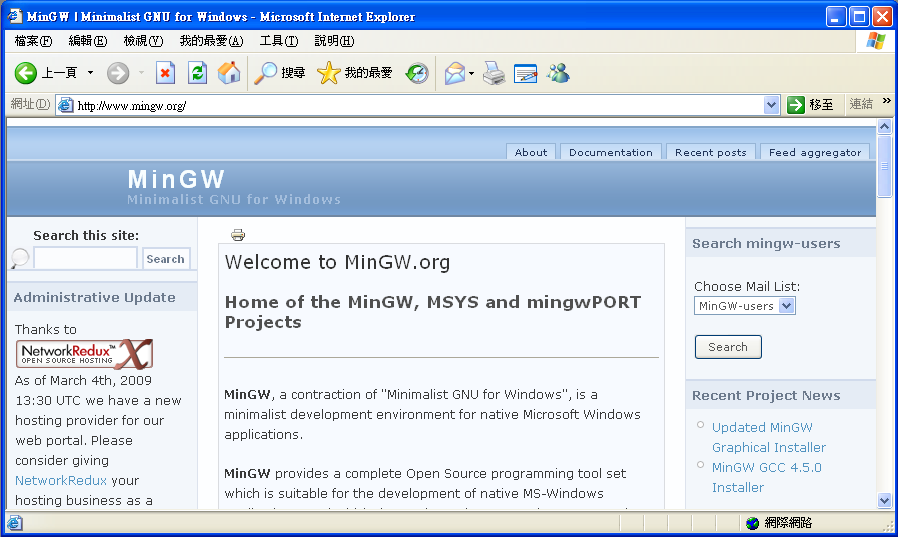Click the grey Forward arrow button
The image size is (898, 537).
point(118,73)
